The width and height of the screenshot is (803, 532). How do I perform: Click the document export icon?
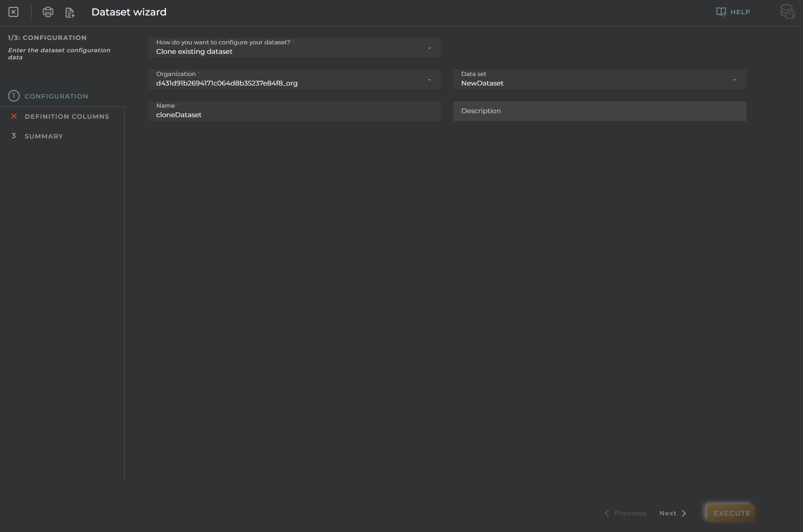70,12
